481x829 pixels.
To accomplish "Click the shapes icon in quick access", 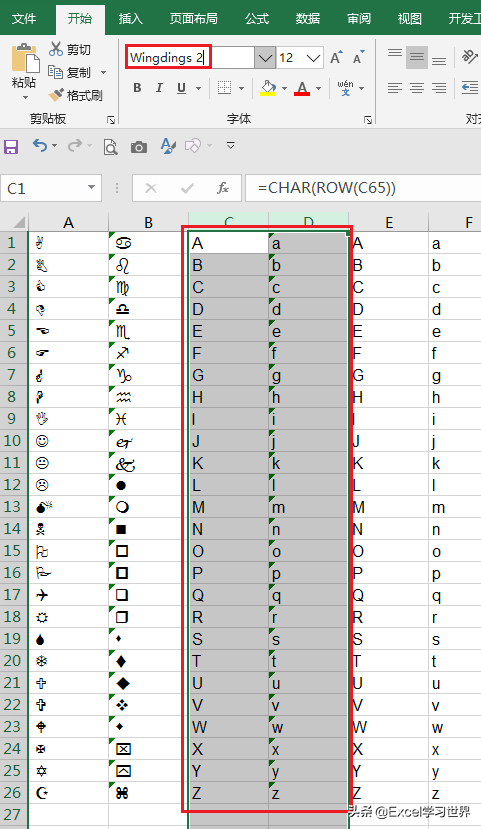I will [x=193, y=145].
